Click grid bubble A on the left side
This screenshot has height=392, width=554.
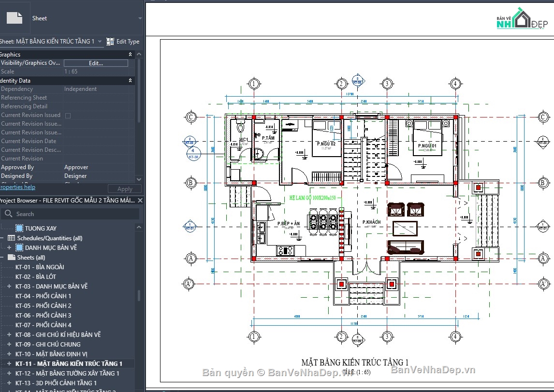(191, 259)
